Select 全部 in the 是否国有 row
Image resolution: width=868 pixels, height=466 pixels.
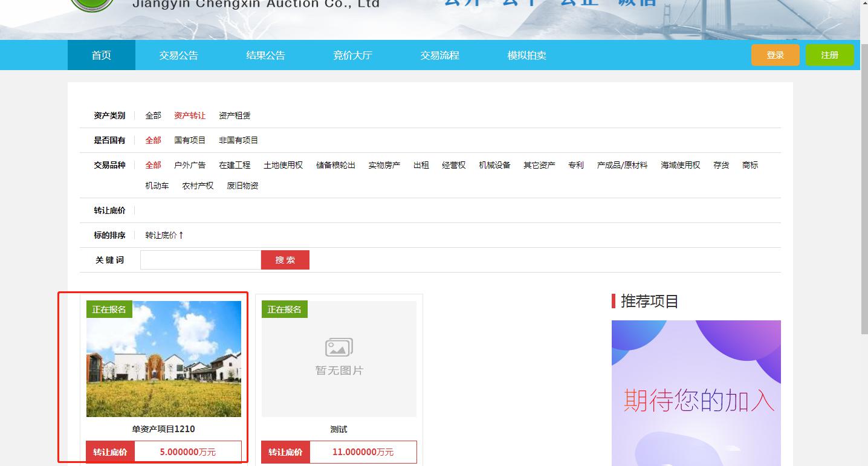(154, 140)
